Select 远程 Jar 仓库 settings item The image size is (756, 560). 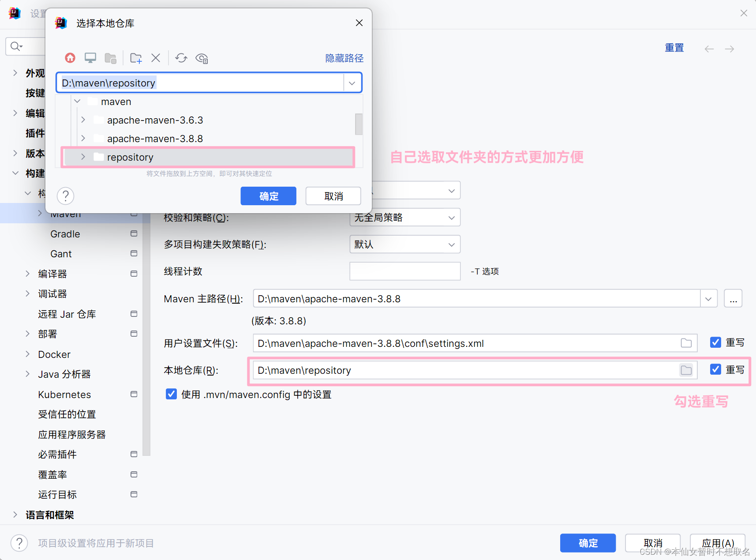click(67, 314)
